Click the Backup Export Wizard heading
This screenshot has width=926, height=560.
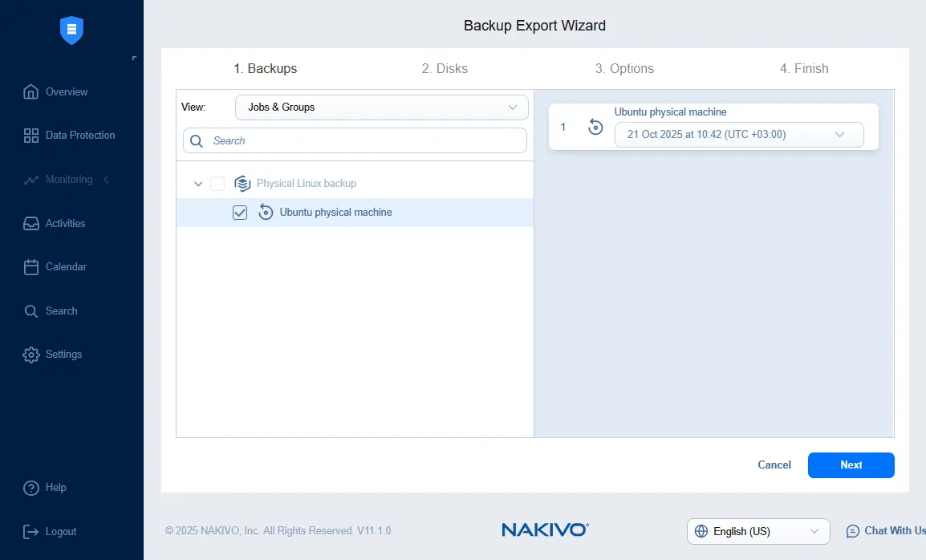(534, 26)
